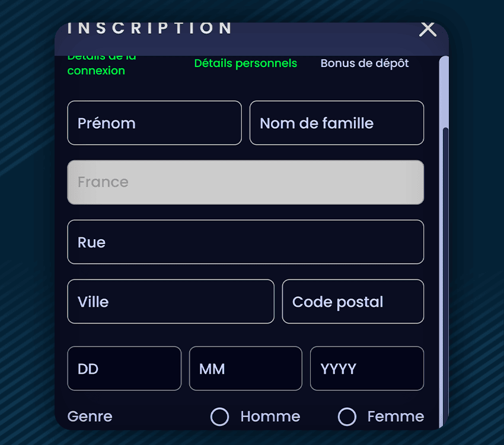Viewport: 504px width, 445px height.
Task: Click the Genre label
Action: pyautogui.click(x=90, y=417)
